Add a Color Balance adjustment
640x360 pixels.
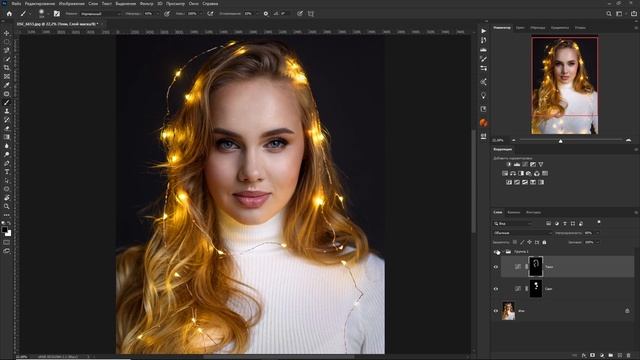[x=513, y=173]
